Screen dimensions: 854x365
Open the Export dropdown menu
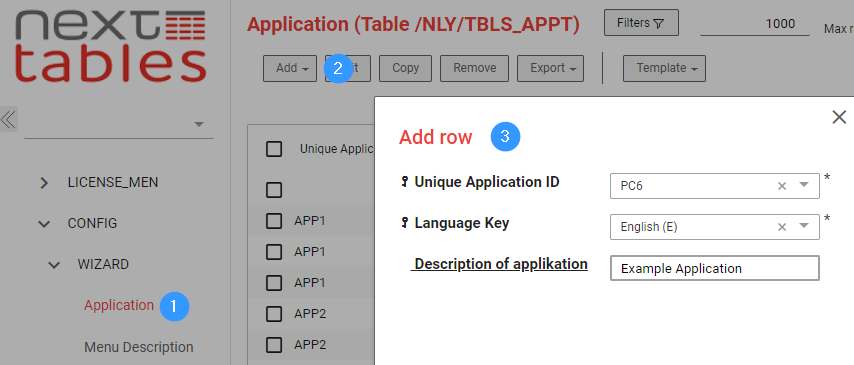550,68
